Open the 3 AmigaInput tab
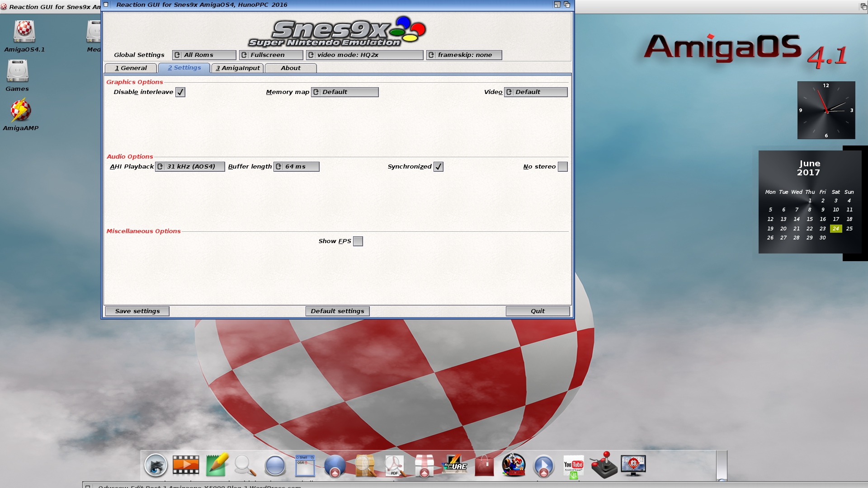 (237, 68)
